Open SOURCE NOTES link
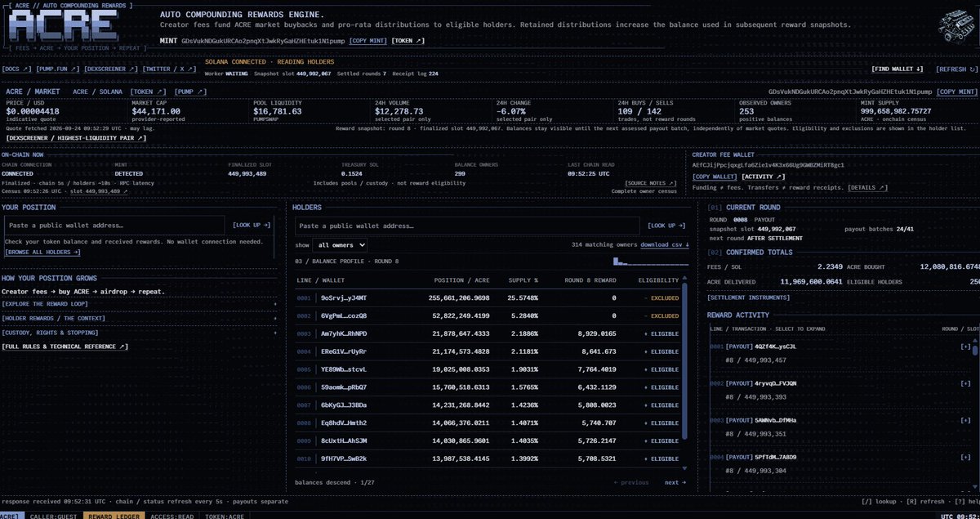This screenshot has height=519, width=980. (x=653, y=183)
